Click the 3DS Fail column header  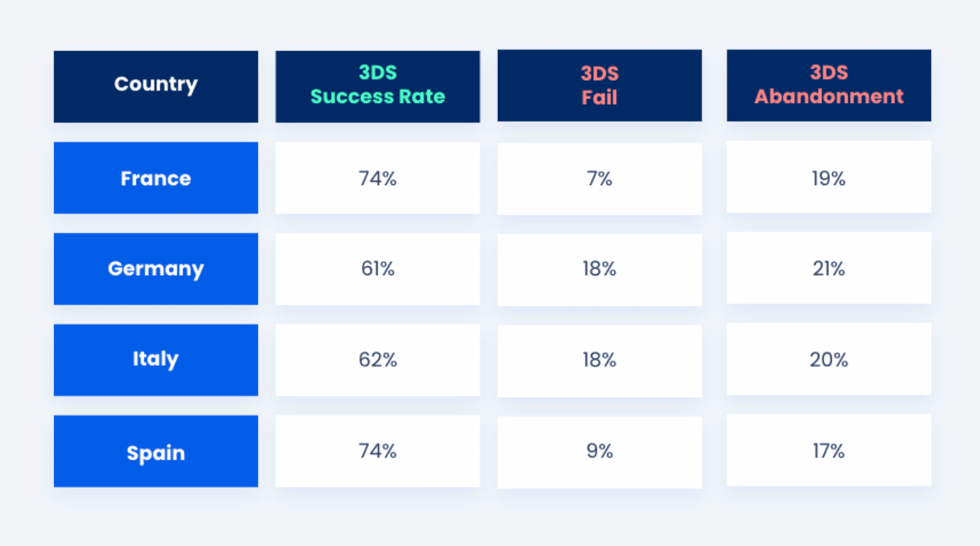600,86
